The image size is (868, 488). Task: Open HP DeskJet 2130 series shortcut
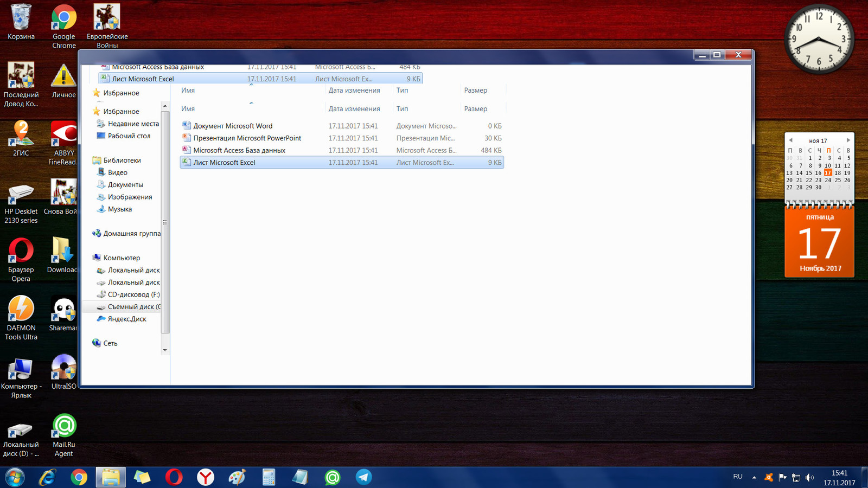click(x=21, y=202)
